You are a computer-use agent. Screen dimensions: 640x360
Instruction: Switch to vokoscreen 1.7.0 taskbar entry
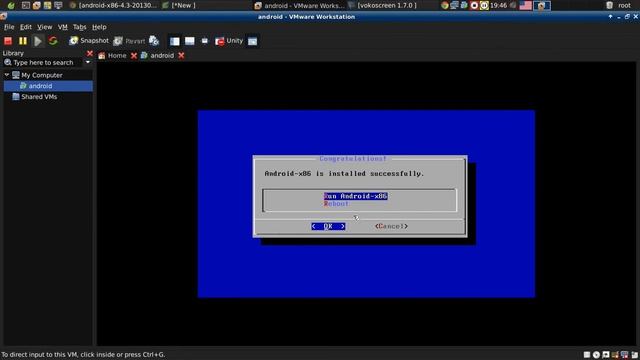(x=382, y=5)
